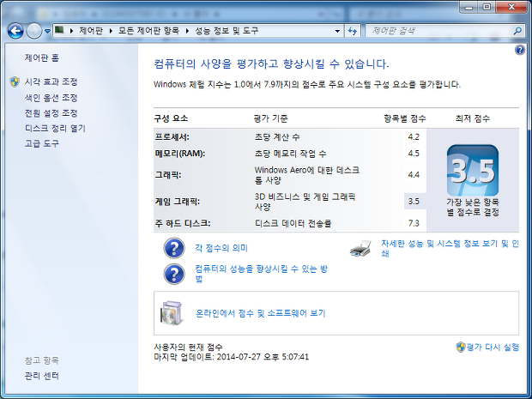Click shield icon next to 시각 효과 조정
Viewport: 532px width, 399px height.
(x=15, y=82)
